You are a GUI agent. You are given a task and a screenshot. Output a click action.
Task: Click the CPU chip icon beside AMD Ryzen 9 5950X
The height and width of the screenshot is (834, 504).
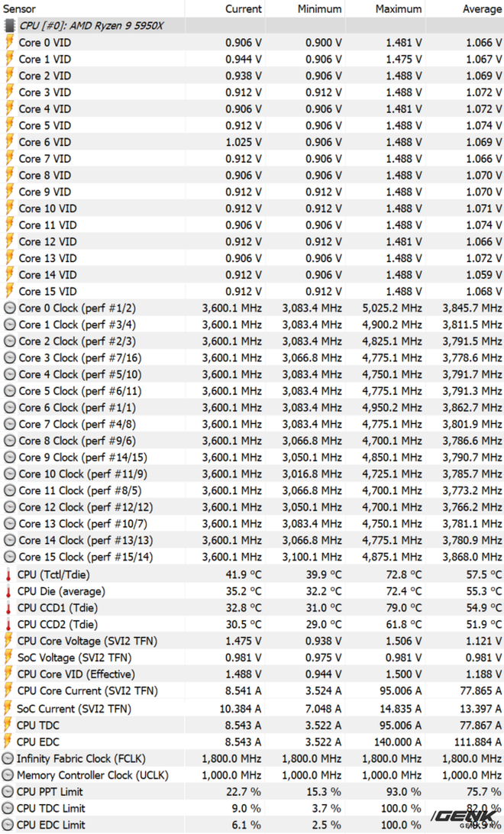click(x=10, y=25)
